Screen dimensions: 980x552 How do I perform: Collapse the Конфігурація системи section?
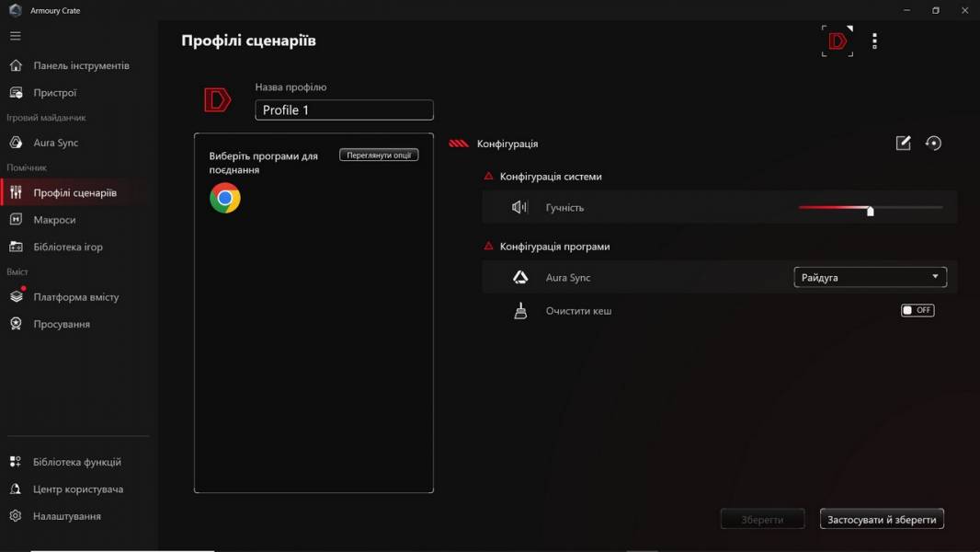click(489, 177)
